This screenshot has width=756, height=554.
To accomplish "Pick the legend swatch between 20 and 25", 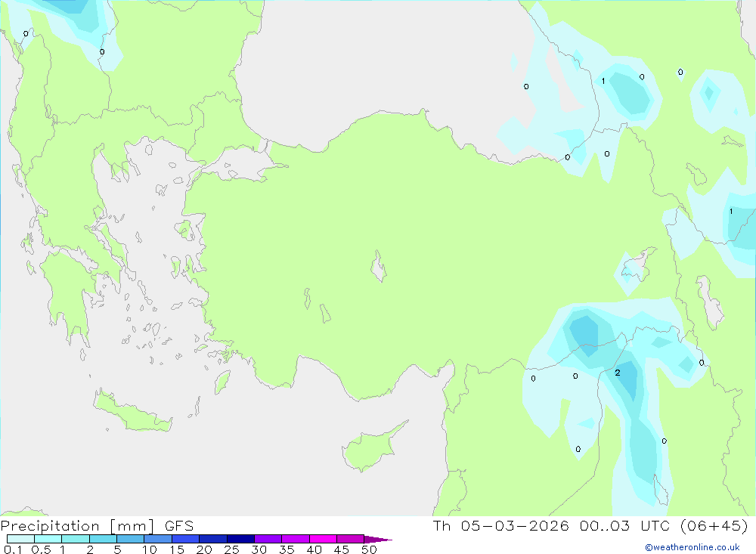I will pos(213,539).
